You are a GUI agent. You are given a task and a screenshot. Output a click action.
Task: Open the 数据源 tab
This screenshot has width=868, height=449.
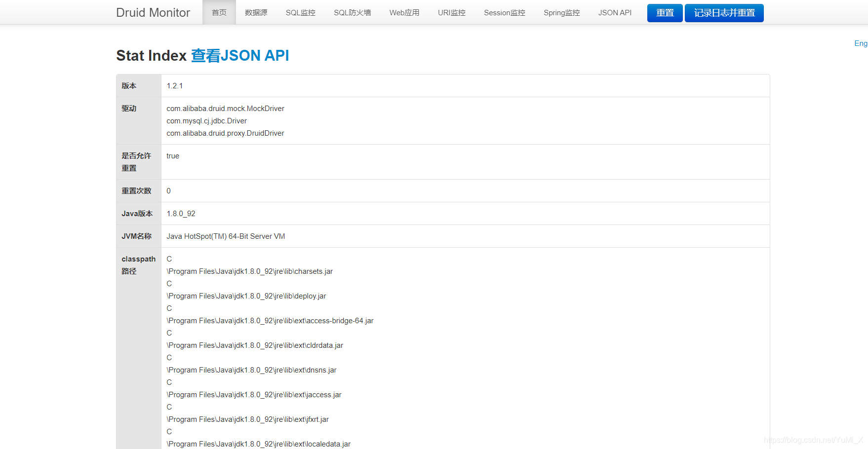[256, 12]
